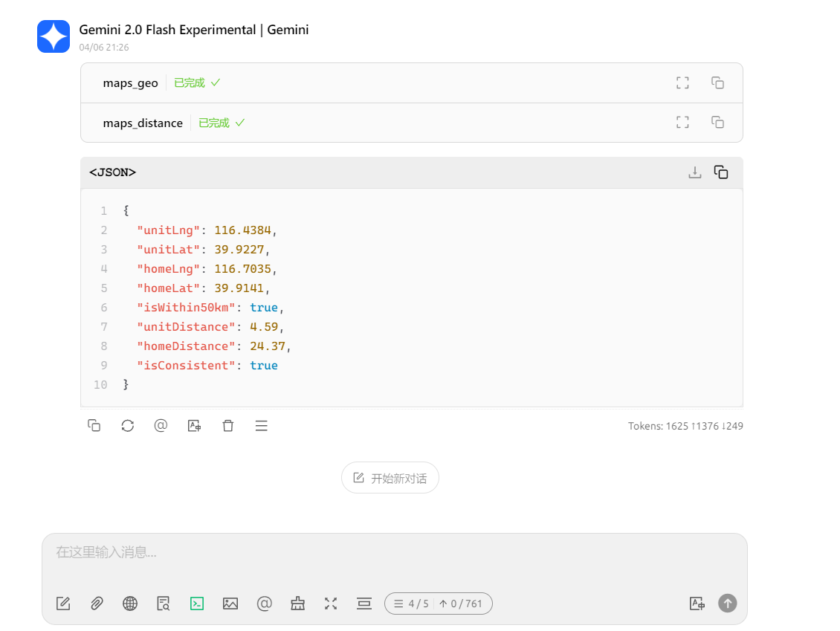Image resolution: width=840 pixels, height=631 pixels.
Task: Open the message's more options menu
Action: point(262,425)
